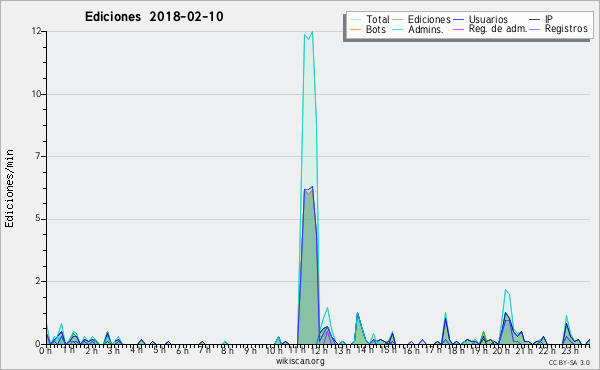
Task: Click the x-axis label '0 h'
Action: pos(45,350)
